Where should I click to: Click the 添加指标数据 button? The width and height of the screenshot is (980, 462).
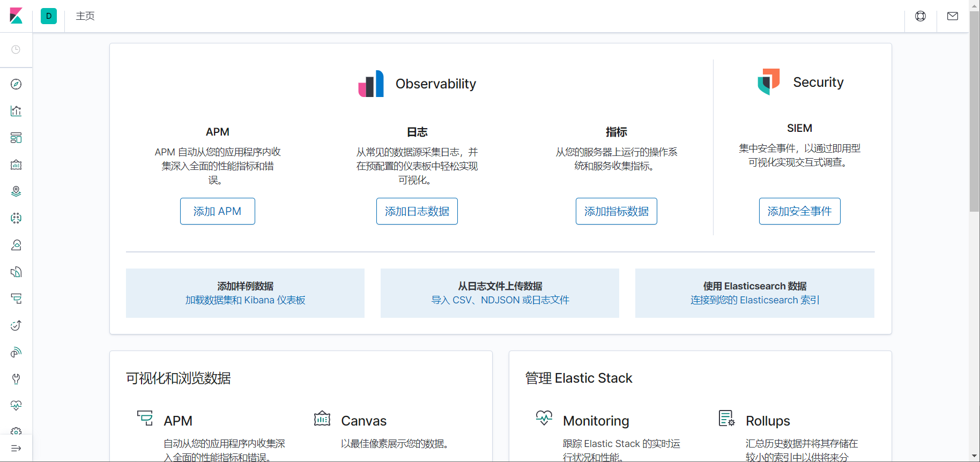(x=617, y=211)
